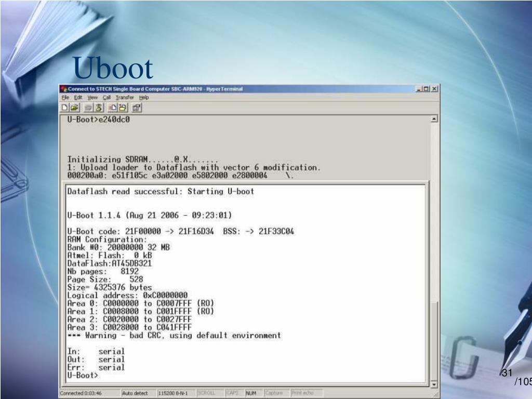Viewport: 532px width, 399px height.
Task: Click the 'U-Boot code: 21F00000' line
Action: pos(180,231)
